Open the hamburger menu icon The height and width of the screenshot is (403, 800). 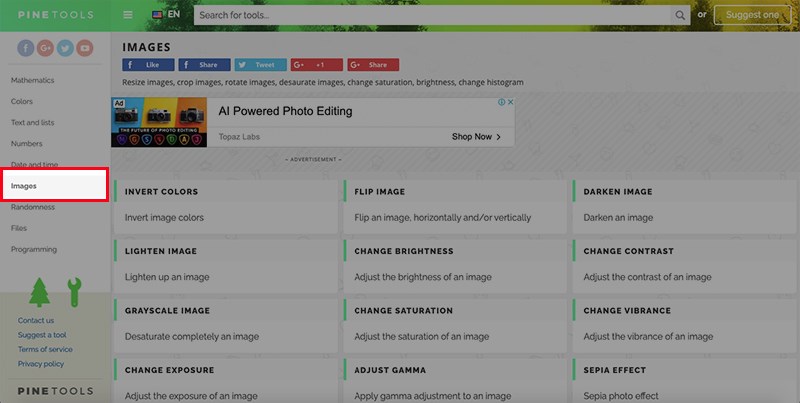tap(128, 15)
